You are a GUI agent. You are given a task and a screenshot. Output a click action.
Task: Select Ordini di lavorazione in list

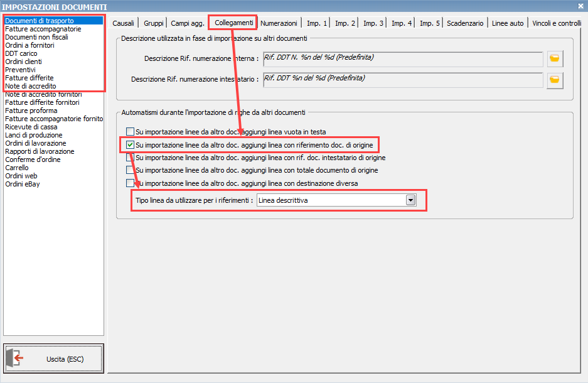coord(53,143)
